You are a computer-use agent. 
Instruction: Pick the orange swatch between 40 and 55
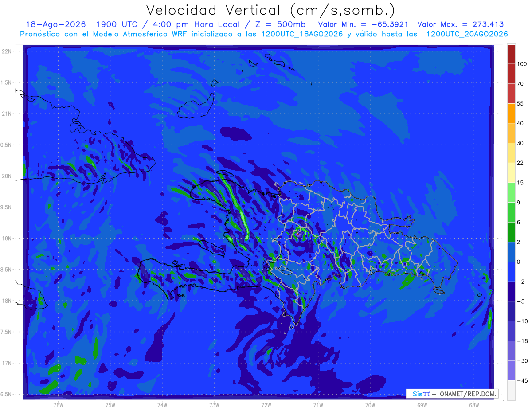tap(511, 113)
